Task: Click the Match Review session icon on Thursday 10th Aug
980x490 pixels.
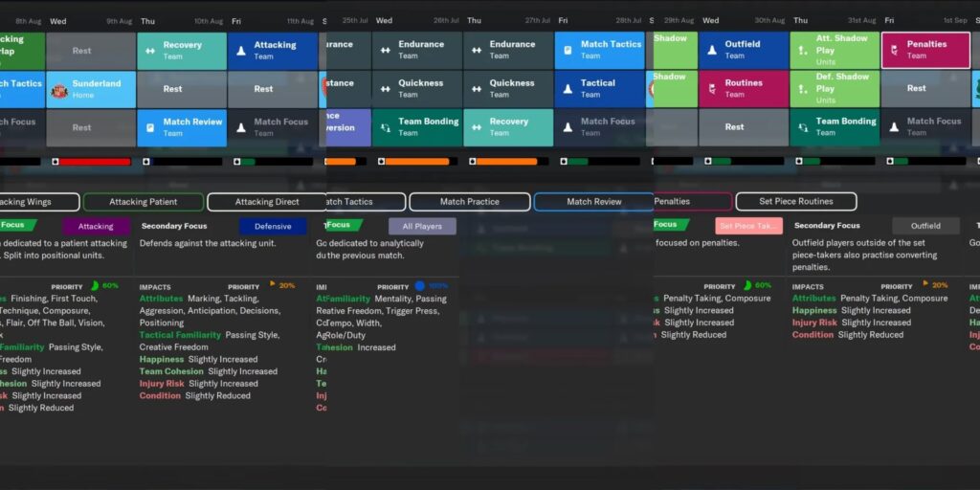Action: 150,127
